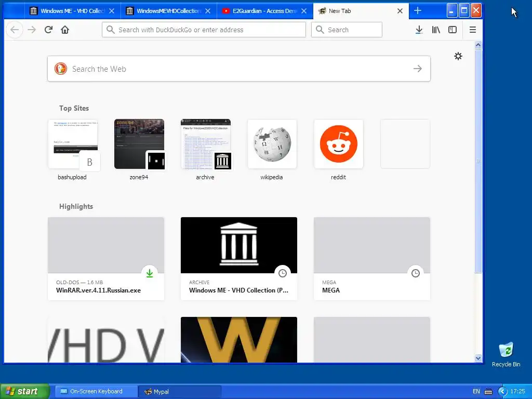This screenshot has width=532, height=399.
Task: Open a new tab with plus button
Action: point(418,11)
